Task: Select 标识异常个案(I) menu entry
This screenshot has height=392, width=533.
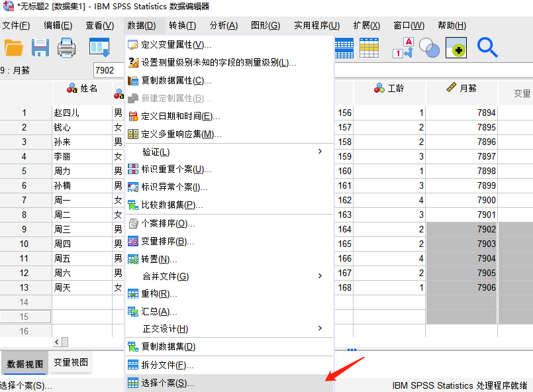Action: 229,187
